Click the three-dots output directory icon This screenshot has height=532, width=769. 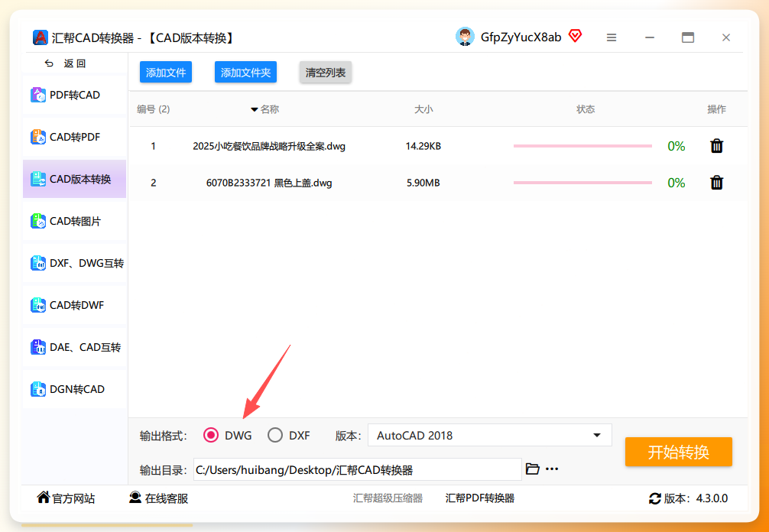[552, 469]
